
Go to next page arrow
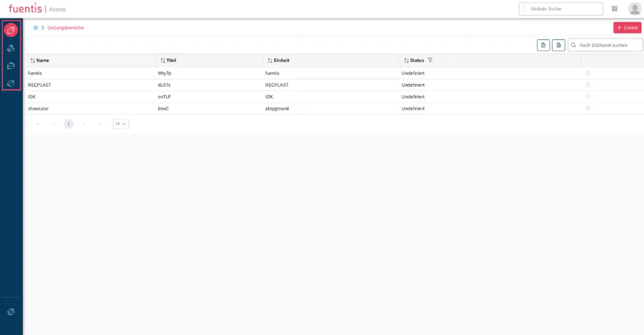pos(84,123)
